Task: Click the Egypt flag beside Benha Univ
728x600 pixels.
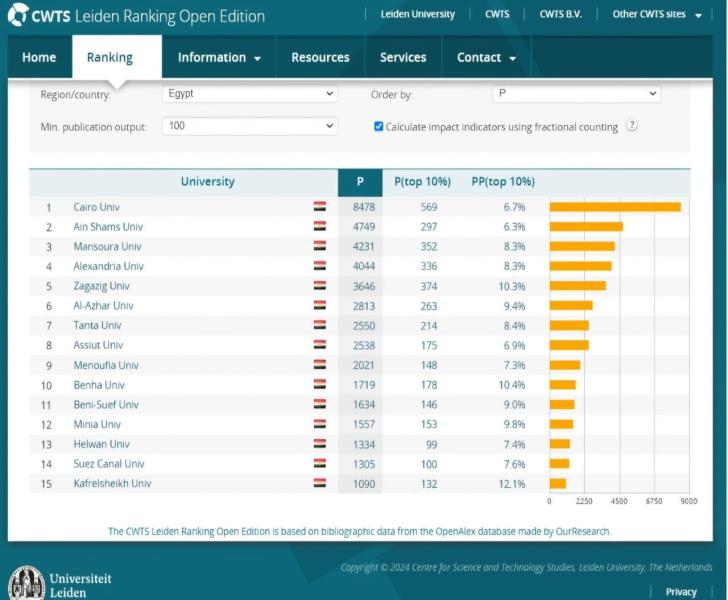Action: point(319,384)
